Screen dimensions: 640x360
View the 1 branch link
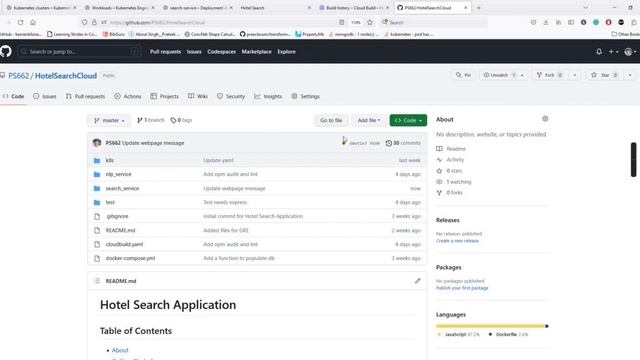coord(151,120)
